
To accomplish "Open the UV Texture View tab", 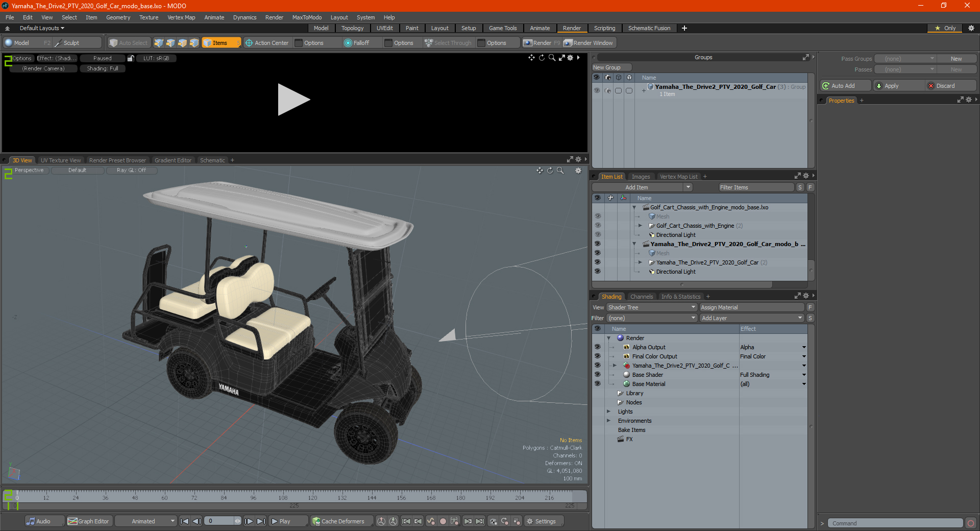I will click(x=61, y=160).
